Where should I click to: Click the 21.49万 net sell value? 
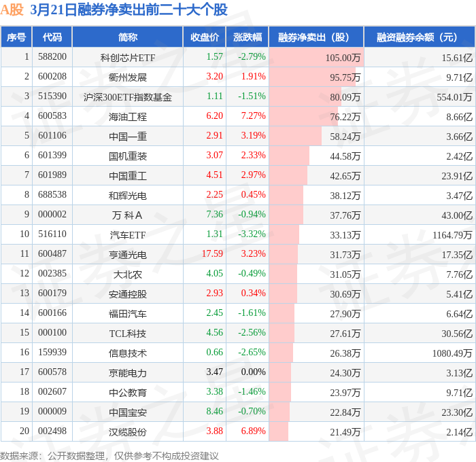[345, 432]
